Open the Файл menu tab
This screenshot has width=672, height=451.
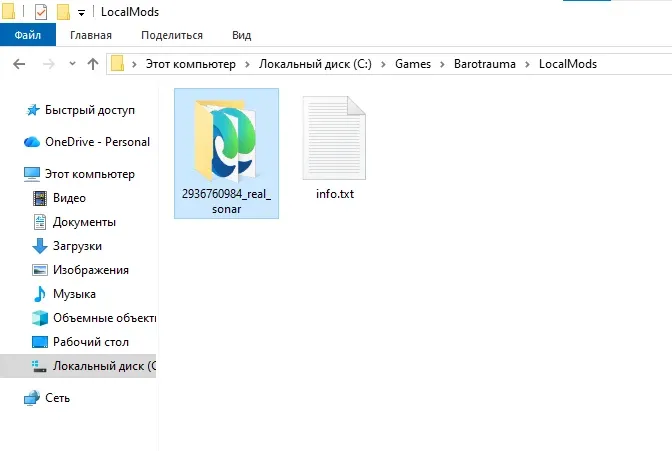(x=27, y=35)
